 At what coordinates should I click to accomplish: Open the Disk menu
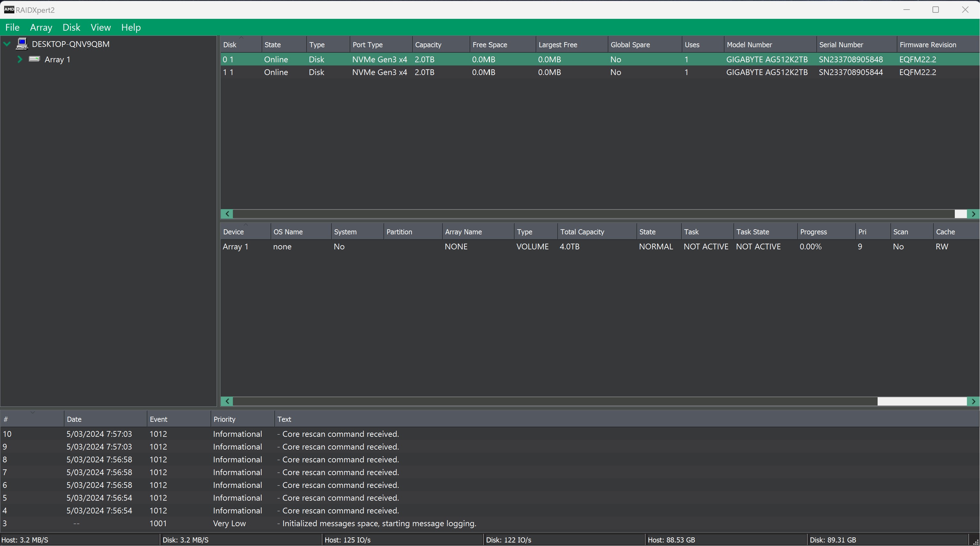click(x=71, y=27)
